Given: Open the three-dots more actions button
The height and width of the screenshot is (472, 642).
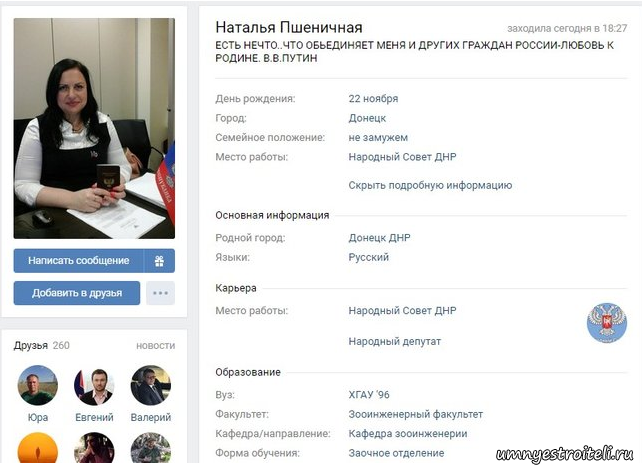Looking at the screenshot, I should [x=160, y=293].
